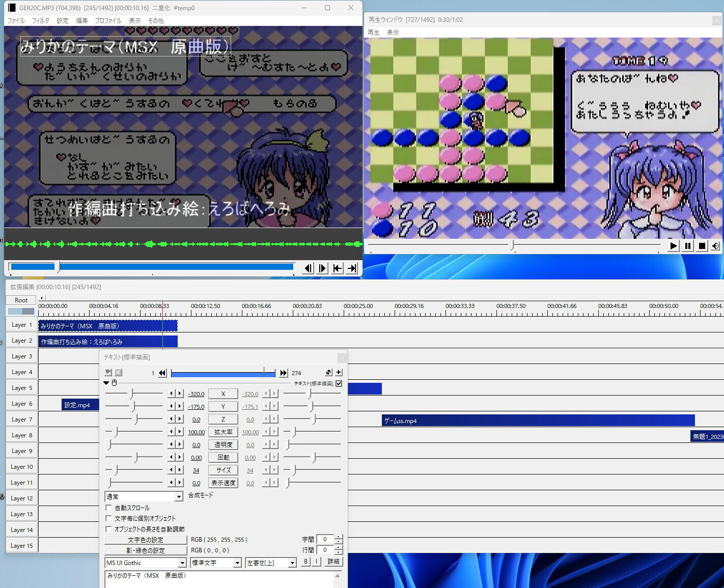The width and height of the screenshot is (724, 588).
Task: Open the フィルタ menu
Action: click(41, 21)
